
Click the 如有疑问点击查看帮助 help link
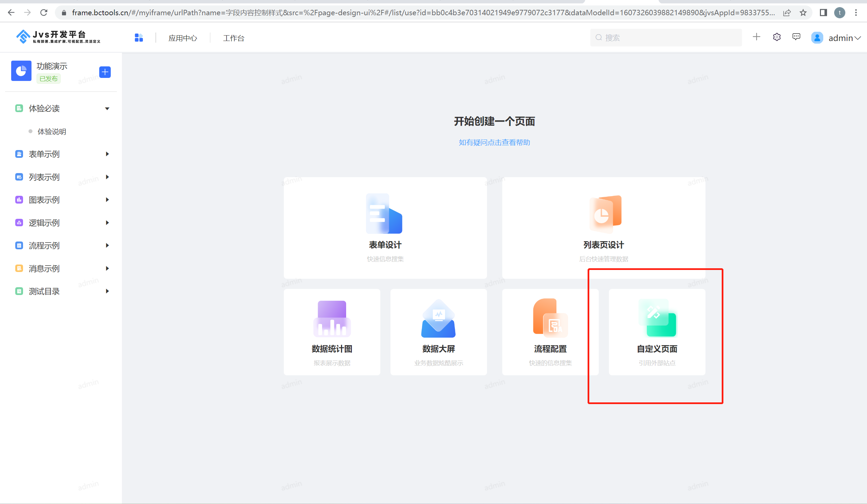(x=494, y=142)
